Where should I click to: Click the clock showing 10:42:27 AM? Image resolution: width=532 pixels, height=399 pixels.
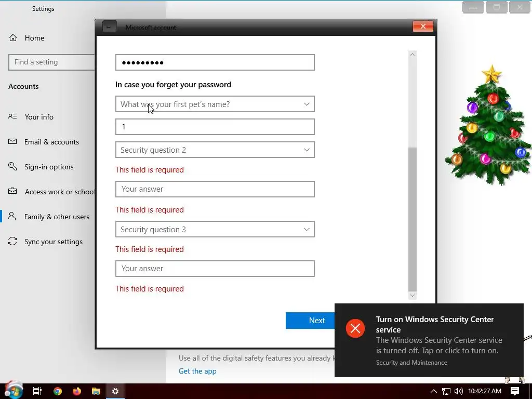click(x=485, y=391)
